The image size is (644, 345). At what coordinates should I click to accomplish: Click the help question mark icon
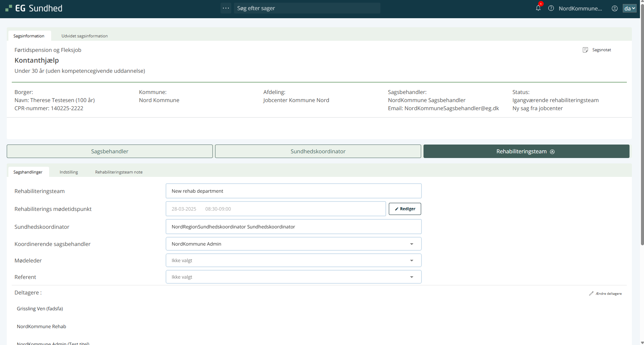pos(551,8)
